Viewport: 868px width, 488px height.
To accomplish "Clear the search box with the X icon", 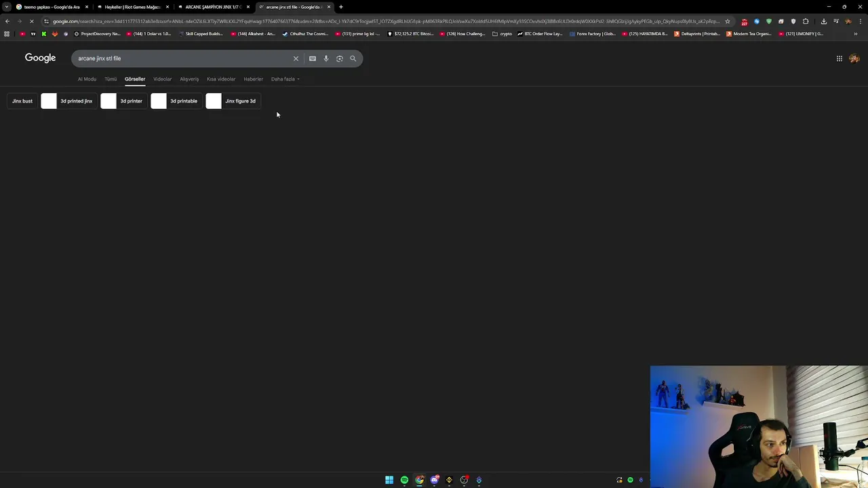I will (x=296, y=58).
